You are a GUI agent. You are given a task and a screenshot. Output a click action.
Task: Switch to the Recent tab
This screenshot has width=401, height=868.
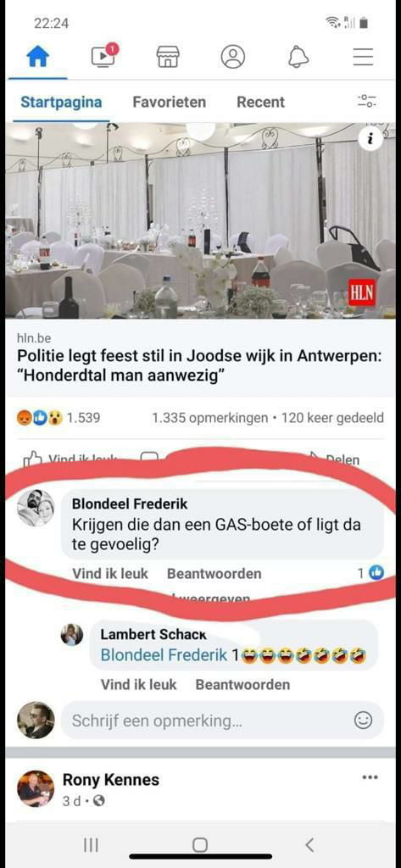[x=260, y=102]
